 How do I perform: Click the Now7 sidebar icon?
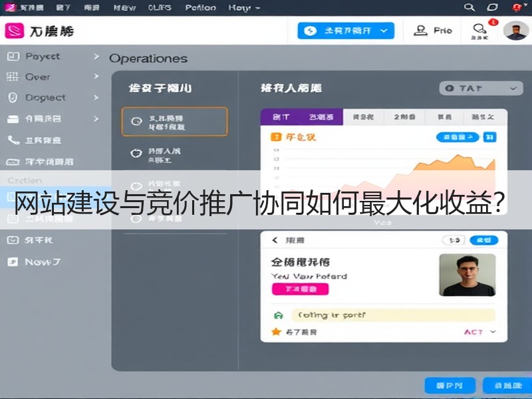pos(13,262)
